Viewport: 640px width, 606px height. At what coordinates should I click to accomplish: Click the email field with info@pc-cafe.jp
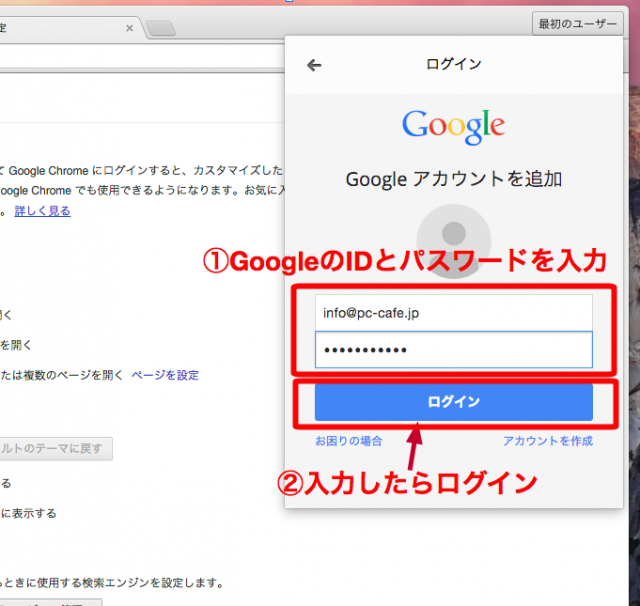(x=453, y=313)
